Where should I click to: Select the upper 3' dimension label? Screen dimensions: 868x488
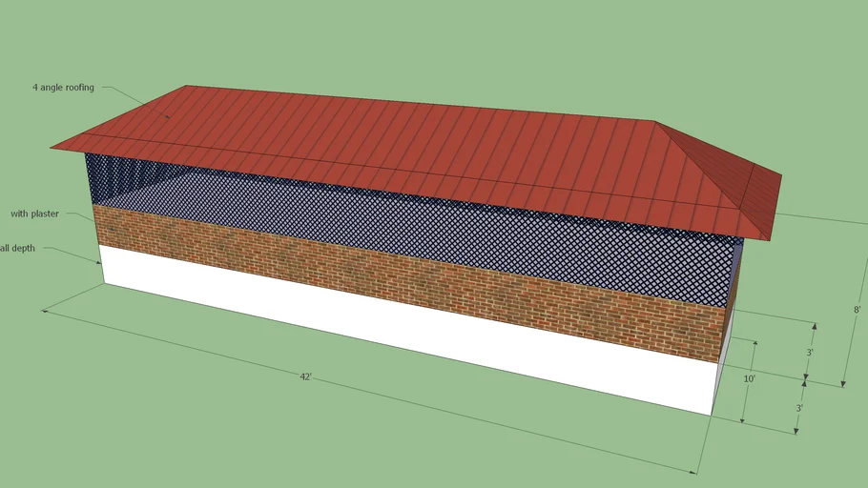pyautogui.click(x=809, y=353)
